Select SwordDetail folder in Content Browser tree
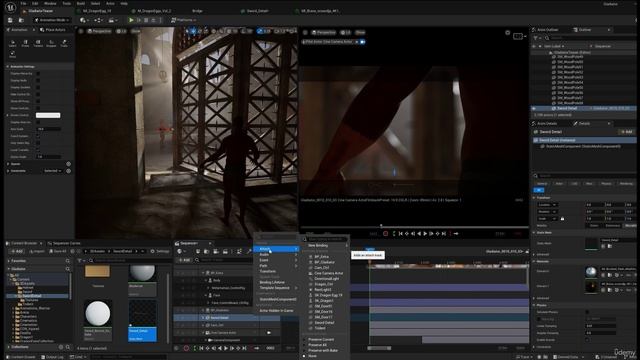The image size is (640, 360). (x=32, y=296)
